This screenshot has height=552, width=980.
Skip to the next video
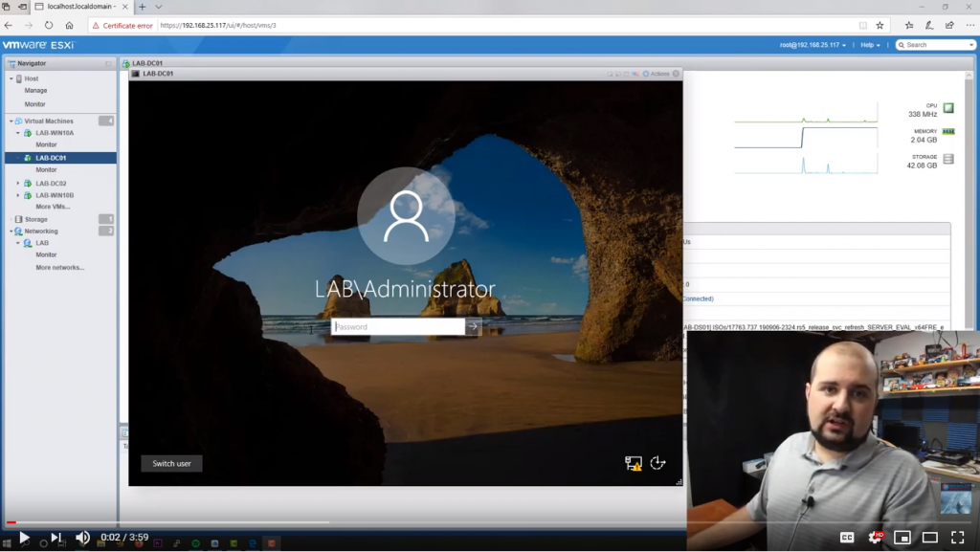56,538
